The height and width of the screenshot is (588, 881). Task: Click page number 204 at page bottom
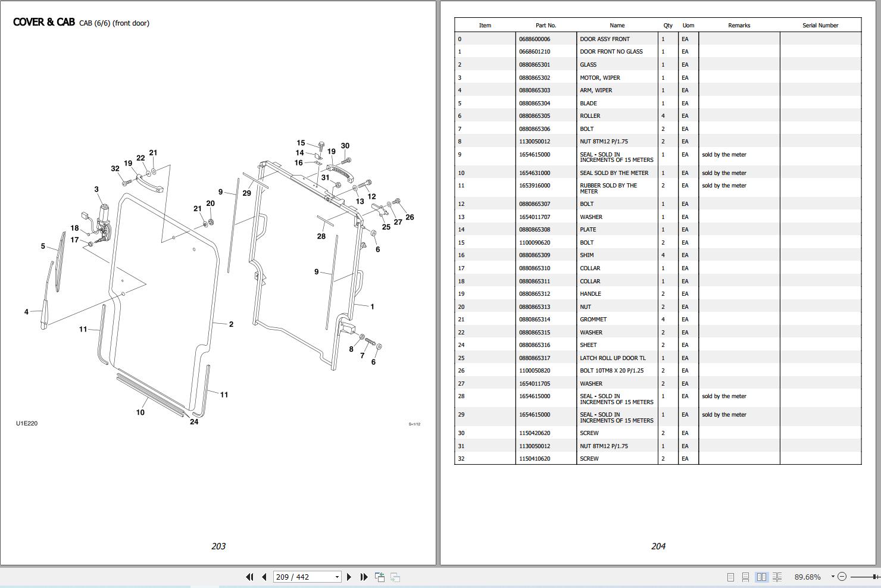pyautogui.click(x=658, y=546)
